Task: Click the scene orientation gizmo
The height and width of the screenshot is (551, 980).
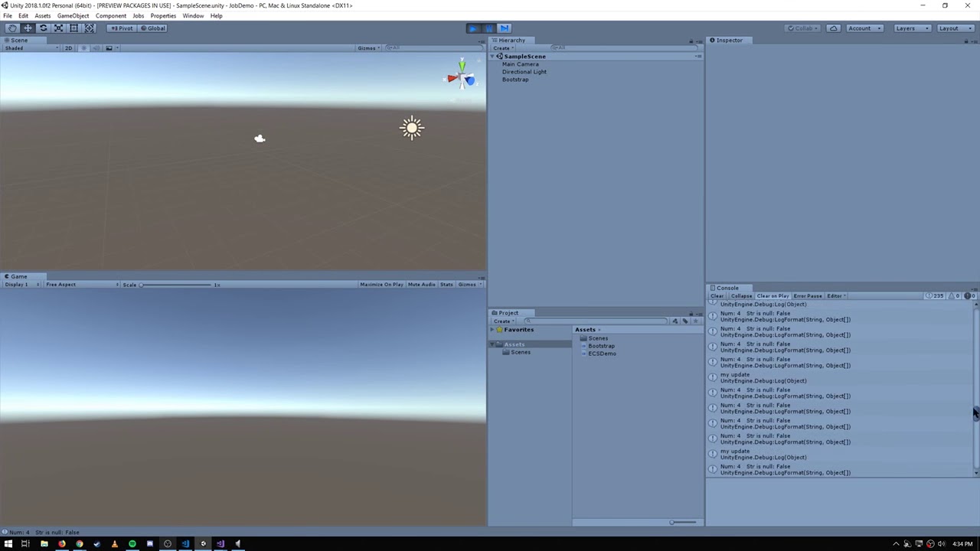Action: click(x=462, y=77)
